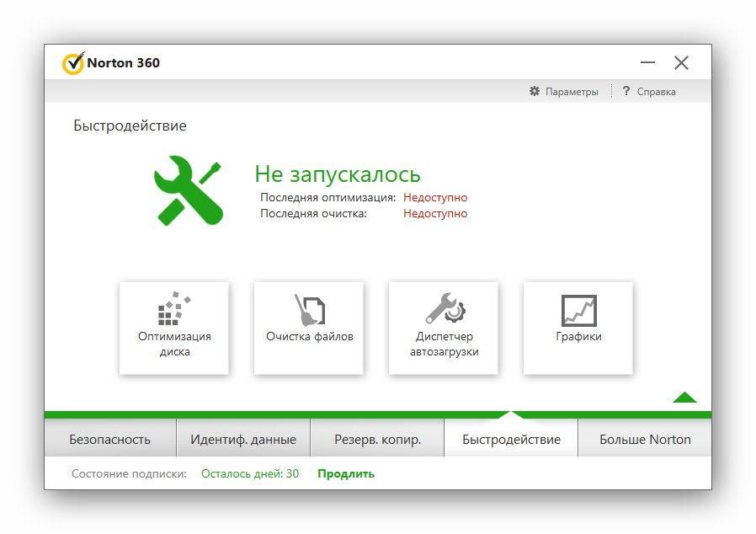The image size is (756, 534).
Task: Minimize the Norton 360 window
Action: (647, 62)
